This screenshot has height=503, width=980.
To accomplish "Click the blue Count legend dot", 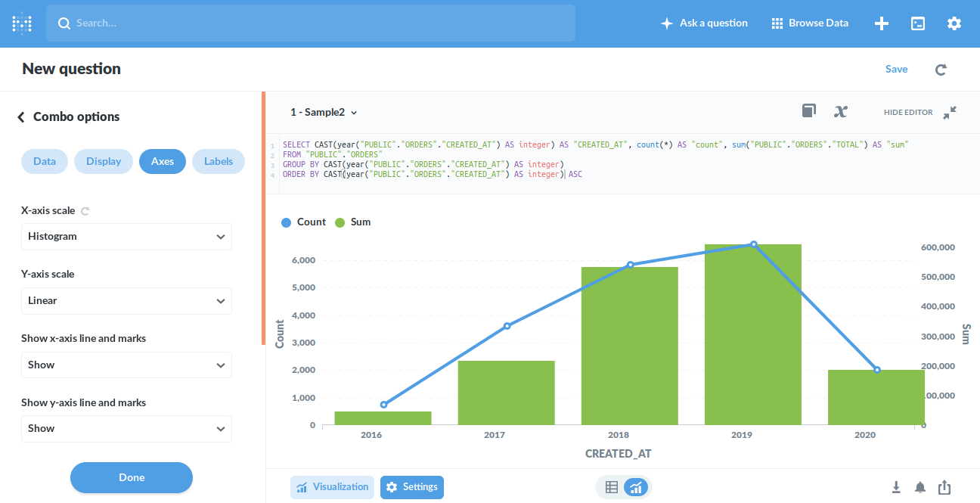I will click(286, 222).
